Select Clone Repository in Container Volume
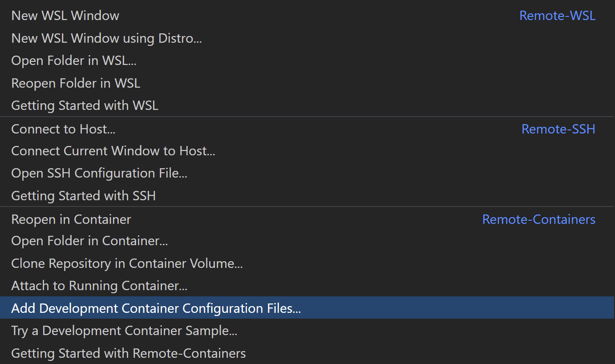 pyautogui.click(x=127, y=263)
